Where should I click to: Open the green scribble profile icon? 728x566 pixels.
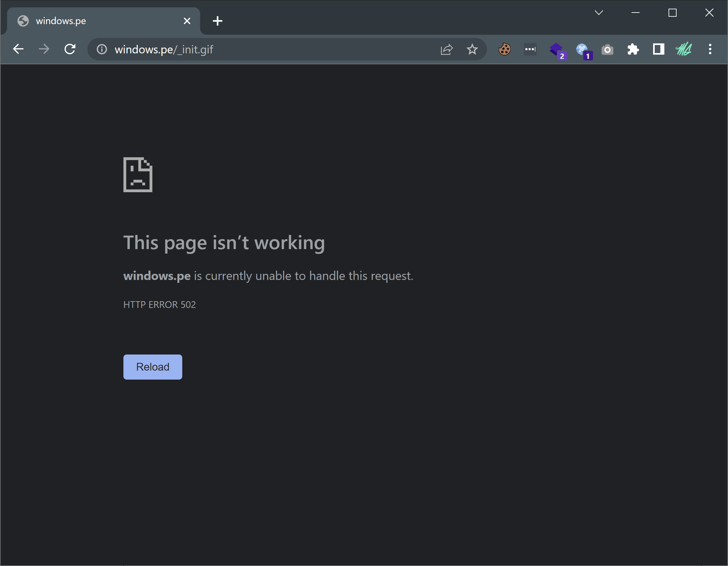(x=684, y=49)
